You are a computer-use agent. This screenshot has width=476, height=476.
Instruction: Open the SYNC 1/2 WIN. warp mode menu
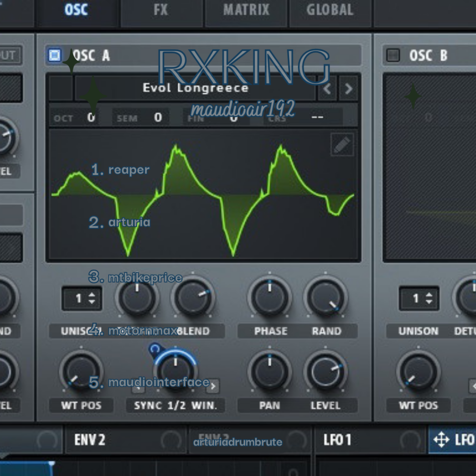175,405
